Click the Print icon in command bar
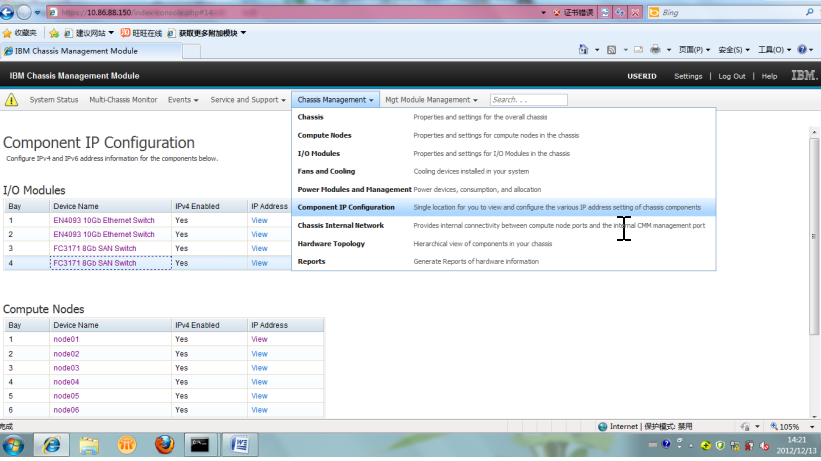 (655, 49)
